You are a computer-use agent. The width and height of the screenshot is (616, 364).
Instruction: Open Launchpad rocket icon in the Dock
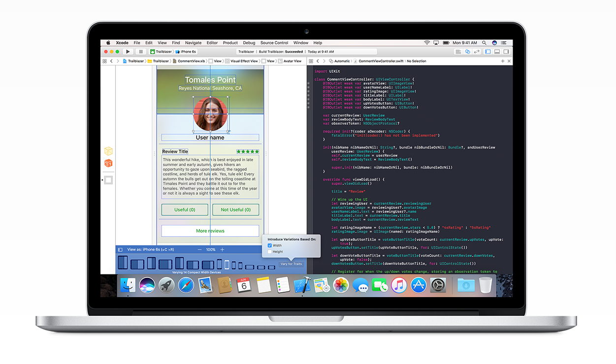[166, 285]
